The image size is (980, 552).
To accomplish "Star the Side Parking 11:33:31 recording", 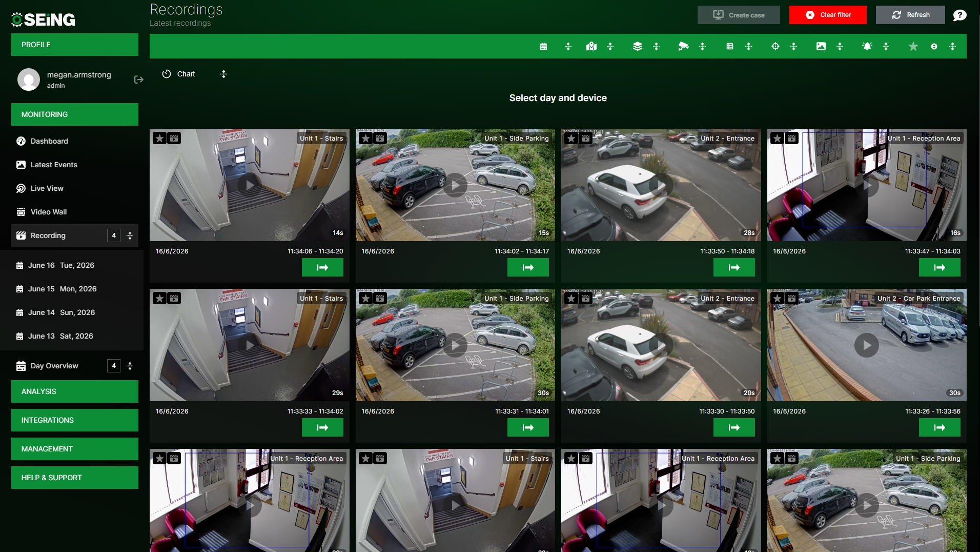I will click(x=365, y=298).
